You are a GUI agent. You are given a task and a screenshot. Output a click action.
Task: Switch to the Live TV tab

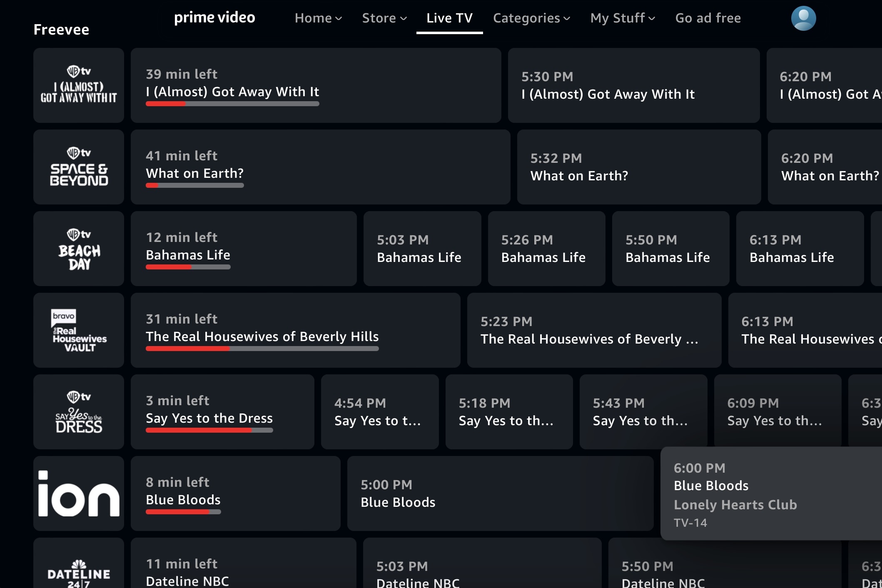coord(450,18)
